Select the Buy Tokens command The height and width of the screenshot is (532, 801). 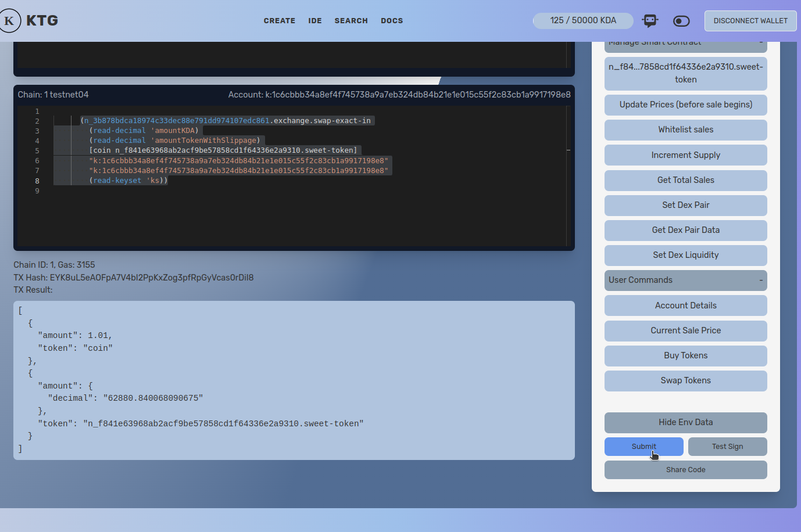pyautogui.click(x=686, y=355)
